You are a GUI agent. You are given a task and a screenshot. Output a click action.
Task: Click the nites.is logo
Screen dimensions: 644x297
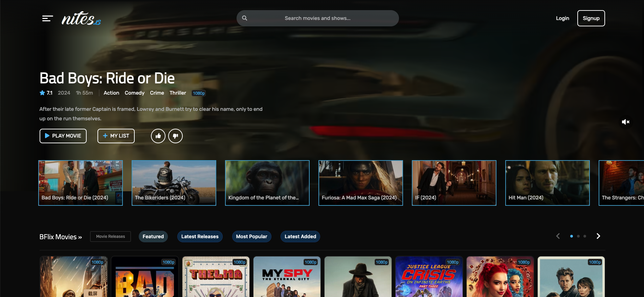(81, 18)
